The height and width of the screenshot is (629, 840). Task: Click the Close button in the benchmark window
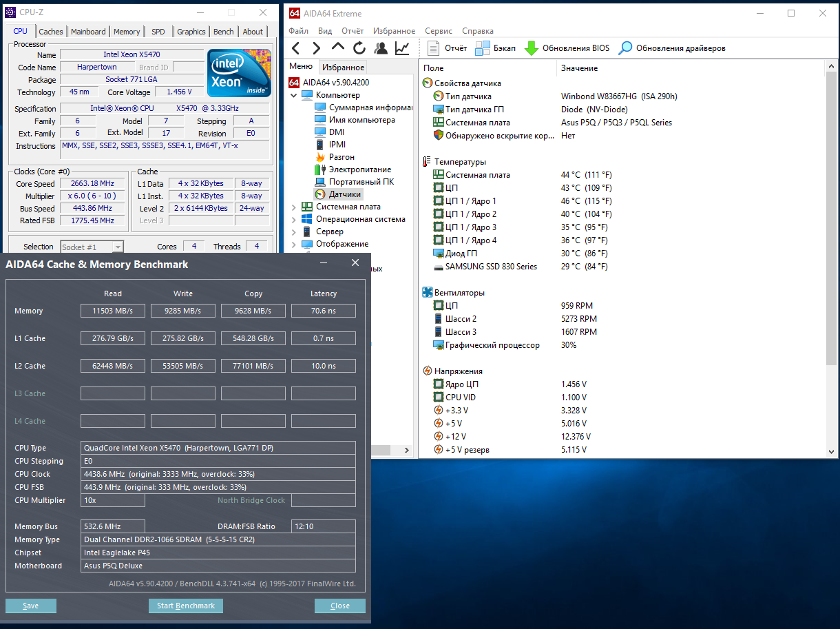click(x=340, y=606)
